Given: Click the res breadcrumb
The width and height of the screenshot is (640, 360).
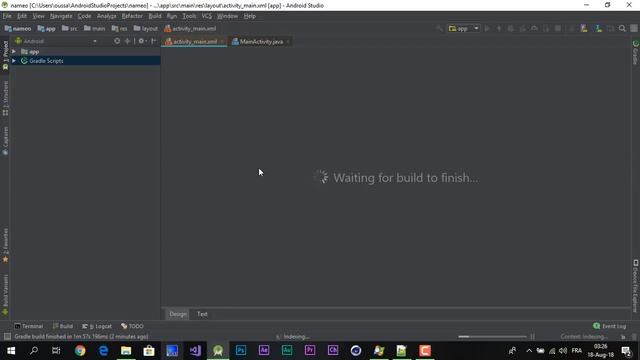Looking at the screenshot, I should tap(119, 29).
